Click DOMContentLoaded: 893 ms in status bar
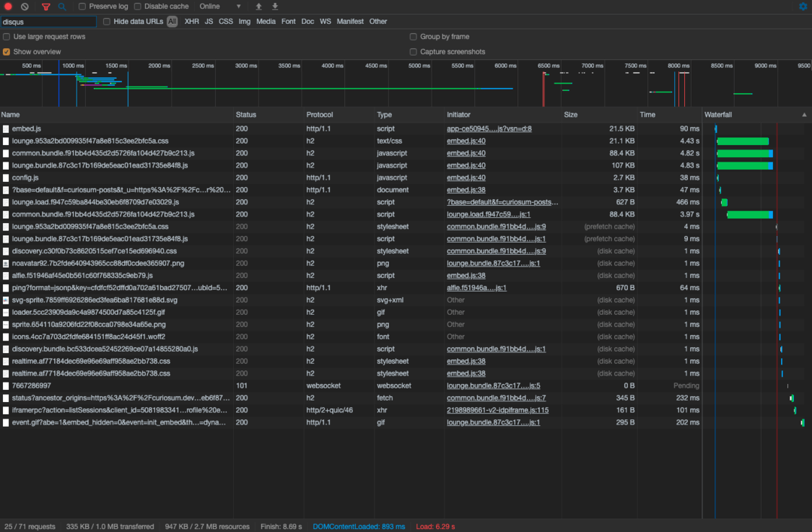This screenshot has height=532, width=812. point(359,527)
